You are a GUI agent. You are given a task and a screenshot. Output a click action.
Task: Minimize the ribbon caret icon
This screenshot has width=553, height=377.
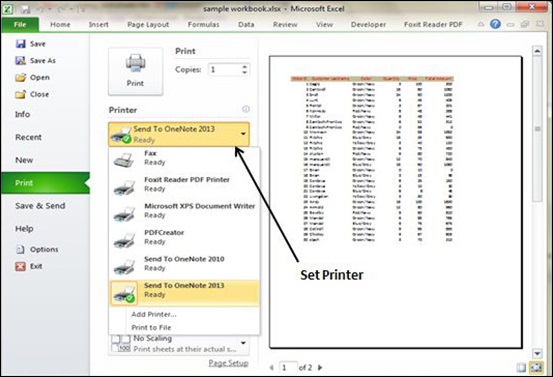pos(481,24)
